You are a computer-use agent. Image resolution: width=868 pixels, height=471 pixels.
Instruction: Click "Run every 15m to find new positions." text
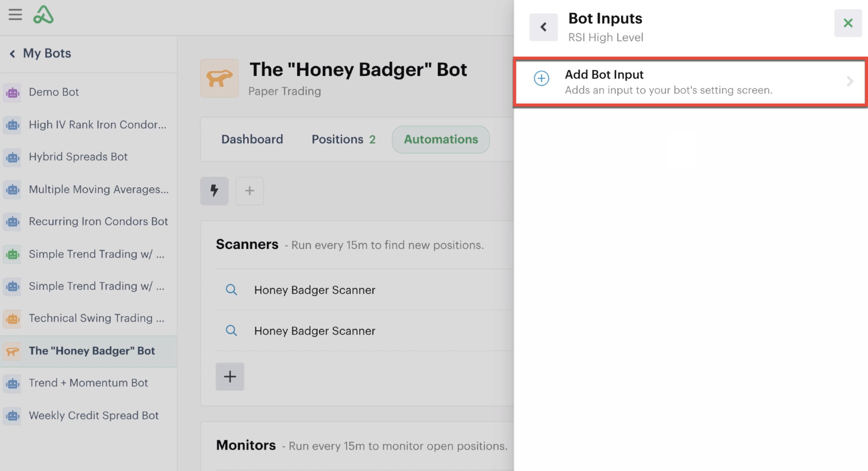click(x=387, y=245)
